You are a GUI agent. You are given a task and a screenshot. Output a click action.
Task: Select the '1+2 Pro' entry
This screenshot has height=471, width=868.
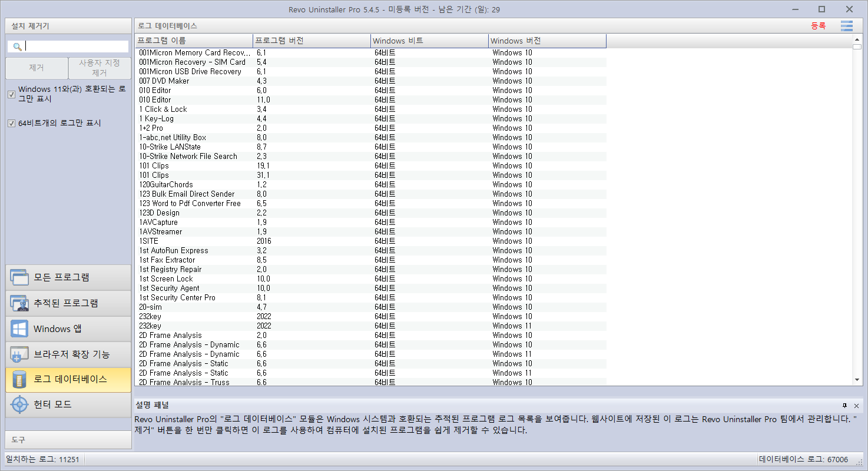(x=370, y=128)
